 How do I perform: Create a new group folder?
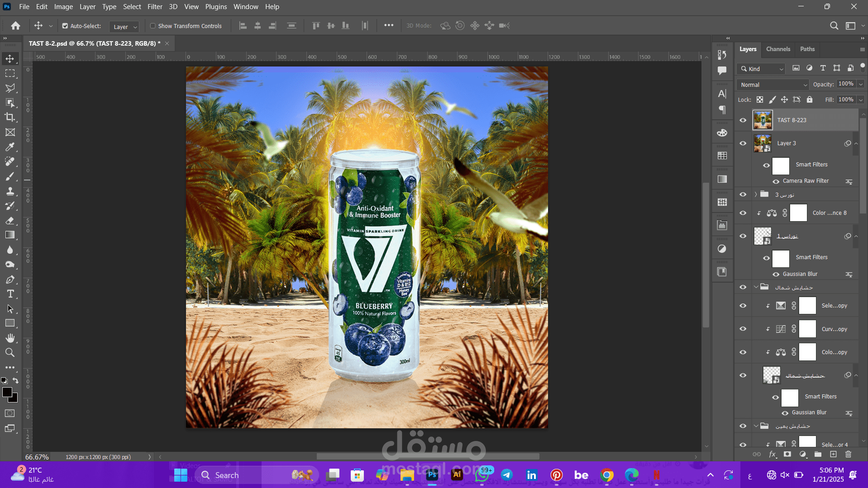point(818,455)
